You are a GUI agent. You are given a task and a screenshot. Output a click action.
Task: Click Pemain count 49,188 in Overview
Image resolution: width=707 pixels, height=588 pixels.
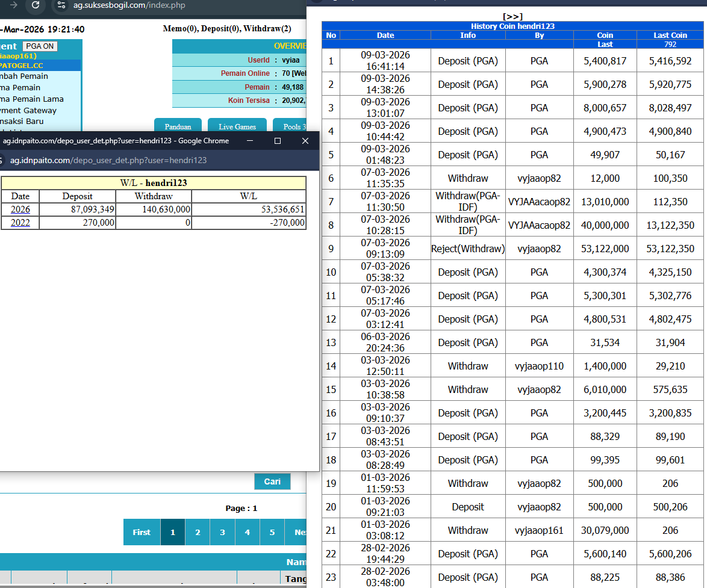[293, 87]
